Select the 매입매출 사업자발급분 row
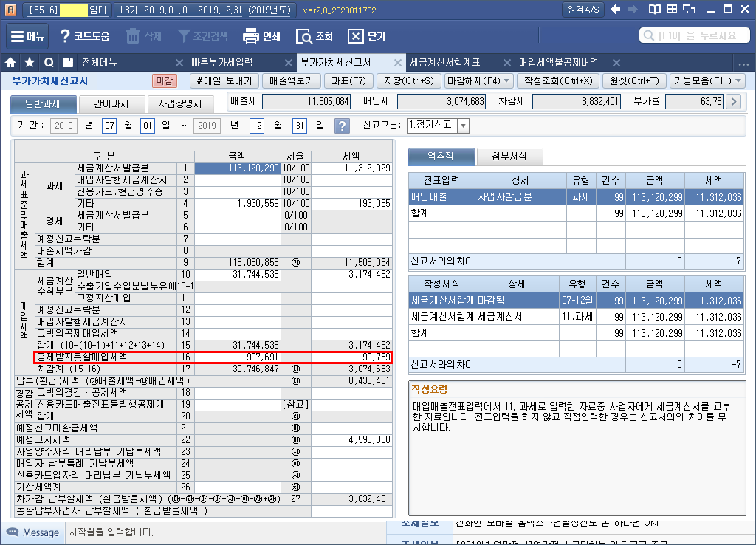The height and width of the screenshot is (545, 756). tap(576, 197)
